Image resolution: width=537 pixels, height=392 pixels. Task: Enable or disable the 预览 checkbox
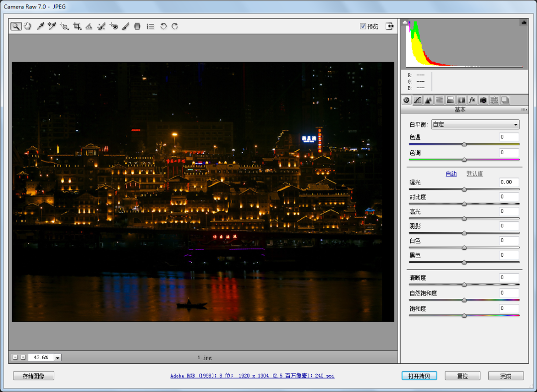tap(363, 26)
